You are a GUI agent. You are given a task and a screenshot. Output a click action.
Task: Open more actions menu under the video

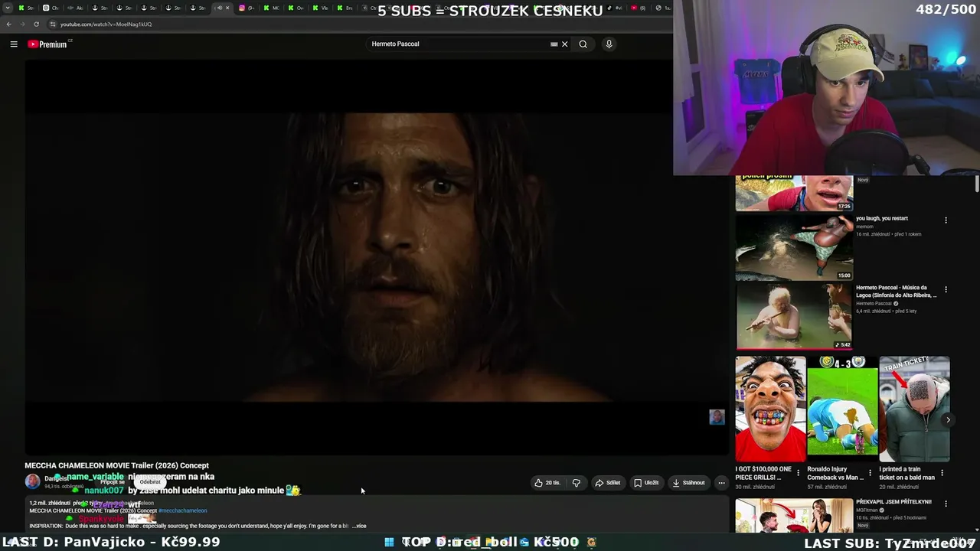721,483
